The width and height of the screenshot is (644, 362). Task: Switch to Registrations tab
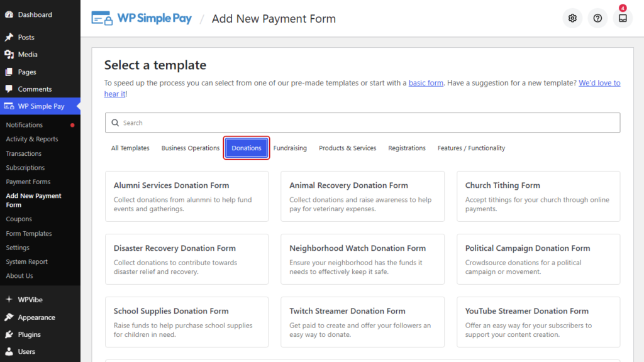pos(407,148)
